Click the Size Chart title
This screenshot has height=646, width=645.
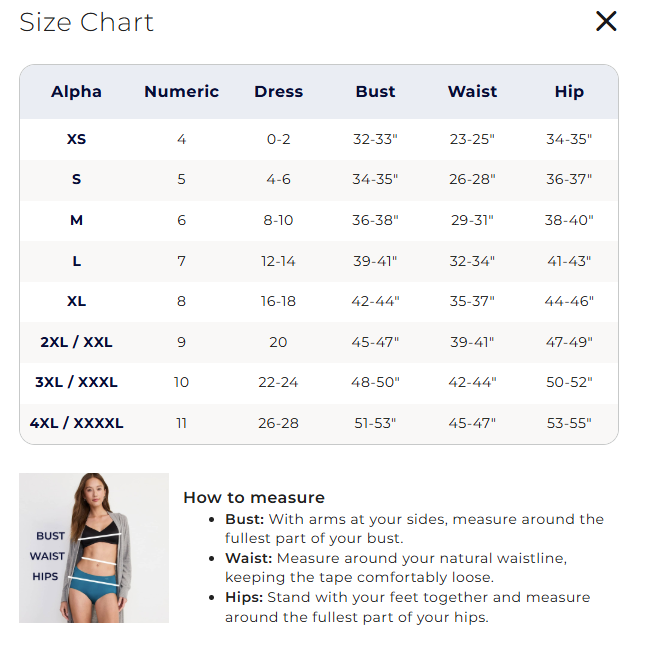(87, 23)
